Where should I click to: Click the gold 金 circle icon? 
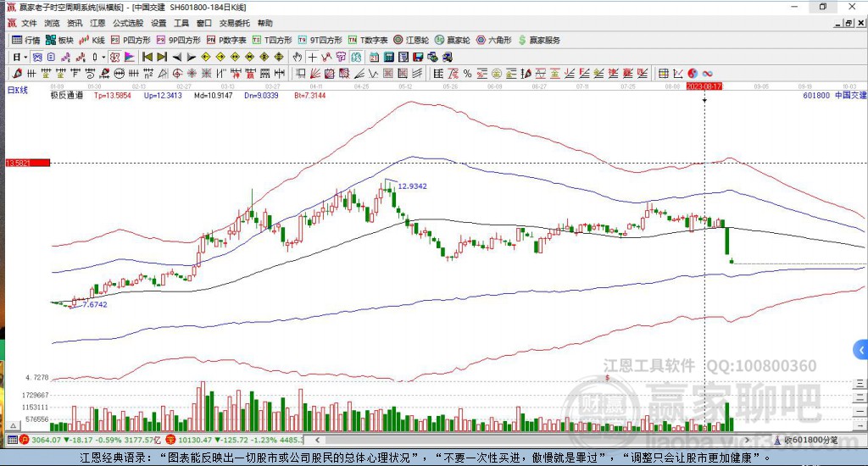click(497, 74)
